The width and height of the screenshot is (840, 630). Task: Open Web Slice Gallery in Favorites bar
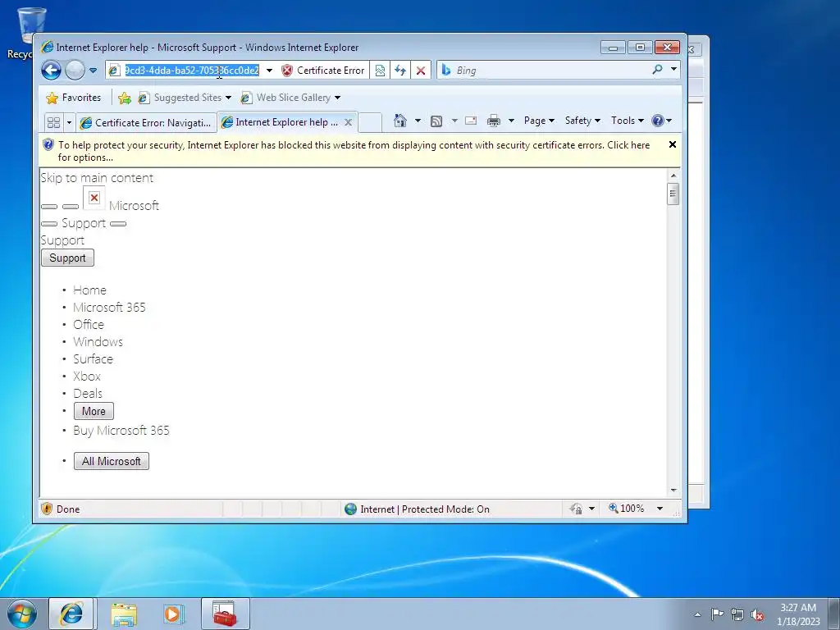290,98
